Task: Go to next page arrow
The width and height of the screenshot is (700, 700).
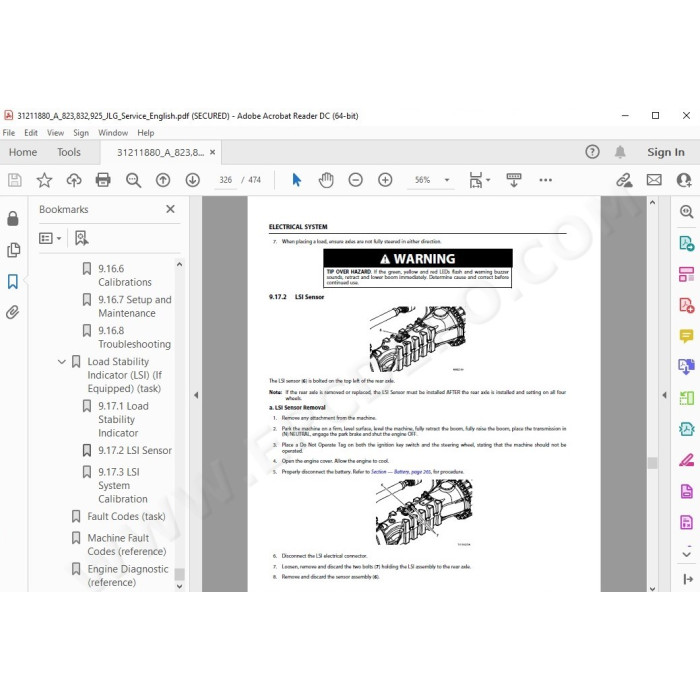Action: [x=192, y=180]
